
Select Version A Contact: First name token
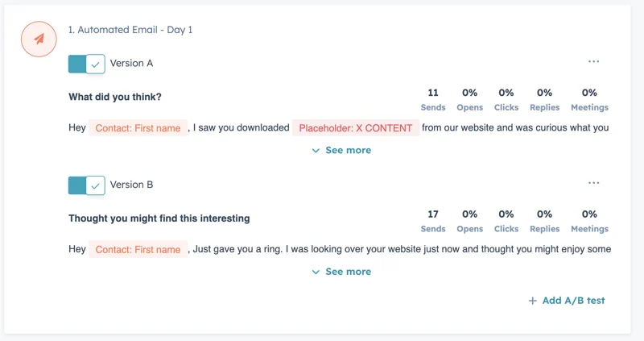138,127
